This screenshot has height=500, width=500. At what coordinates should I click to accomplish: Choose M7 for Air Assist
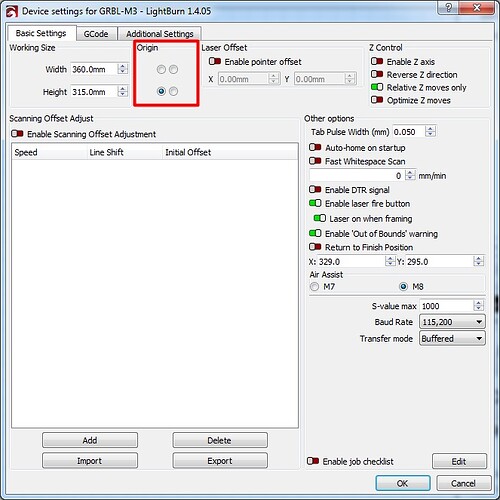314,286
